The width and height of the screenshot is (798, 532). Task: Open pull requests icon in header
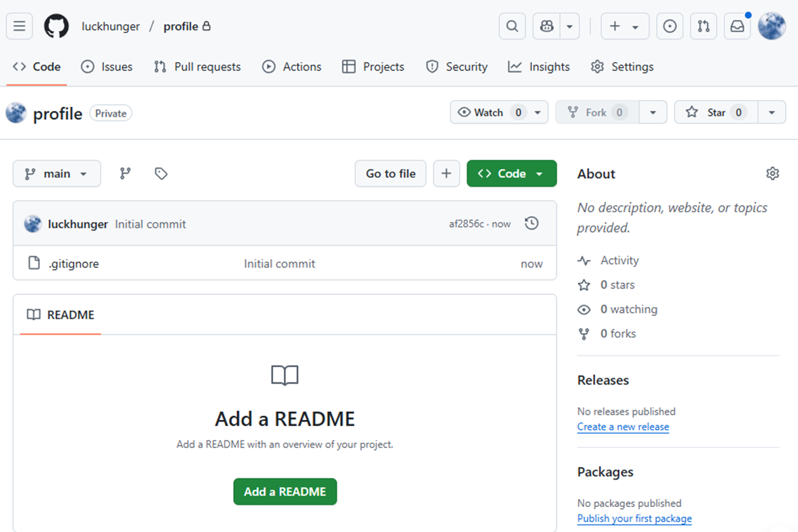[x=704, y=26]
